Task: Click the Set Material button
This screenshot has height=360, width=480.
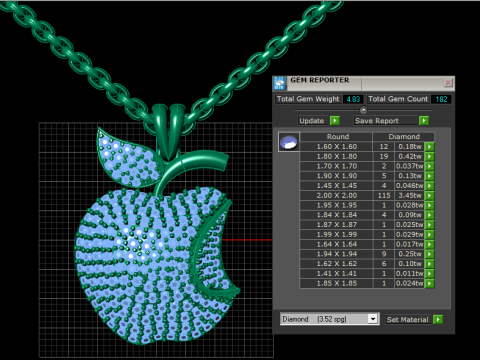Action: [x=407, y=319]
